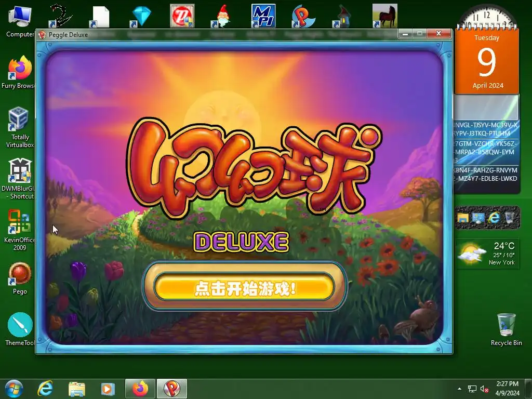532x399 pixels.
Task: Open the blue MPI shortcut icon
Action: tap(263, 16)
